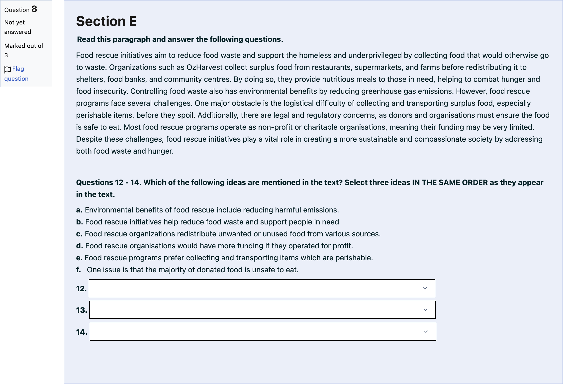Click the Questions 12 - 14 instruction heading
This screenshot has height=392, width=563.
310,188
